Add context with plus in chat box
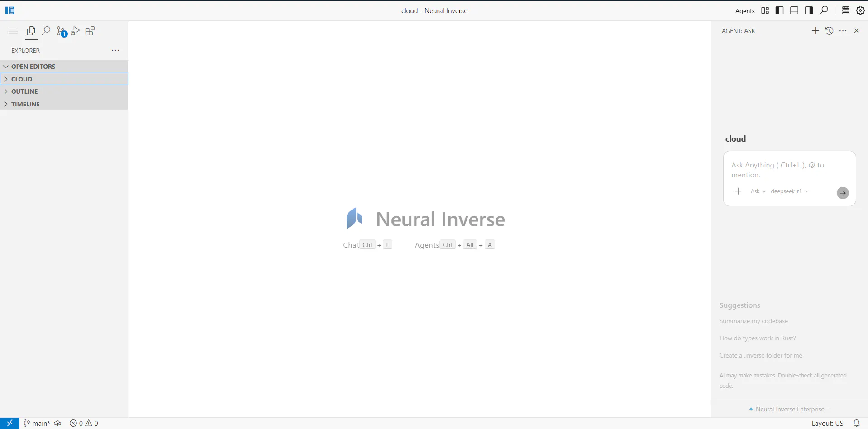The height and width of the screenshot is (429, 868). click(x=738, y=191)
